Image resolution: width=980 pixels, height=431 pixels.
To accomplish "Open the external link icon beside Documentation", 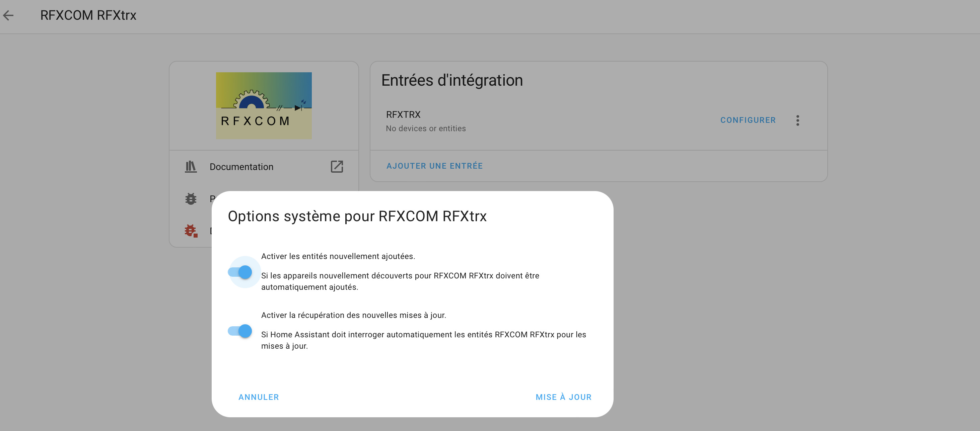I will (x=337, y=166).
